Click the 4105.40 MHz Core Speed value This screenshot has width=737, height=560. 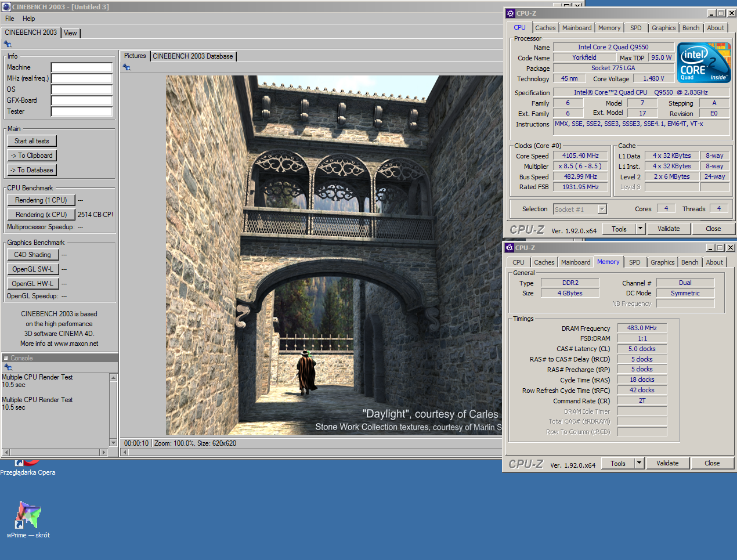pyautogui.click(x=580, y=156)
